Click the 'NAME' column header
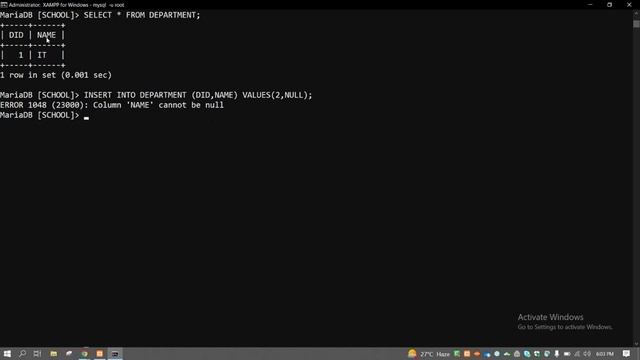Image resolution: width=640 pixels, height=360 pixels. pos(47,35)
